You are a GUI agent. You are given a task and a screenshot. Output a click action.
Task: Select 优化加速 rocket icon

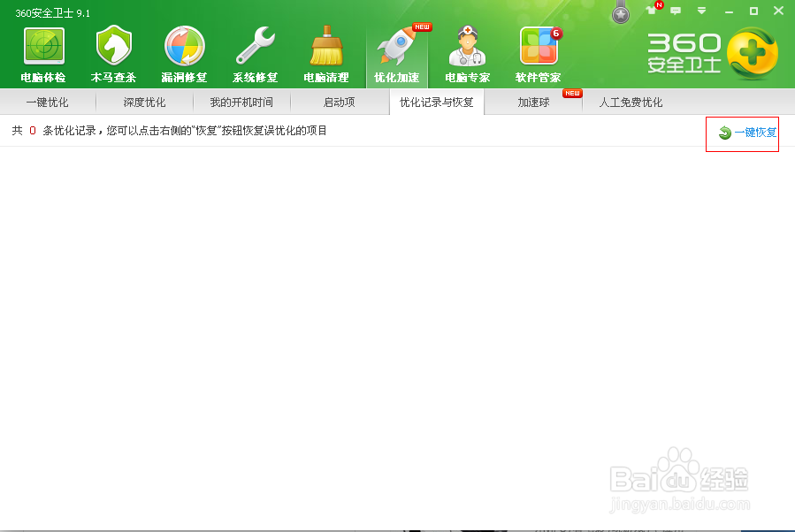tap(396, 55)
